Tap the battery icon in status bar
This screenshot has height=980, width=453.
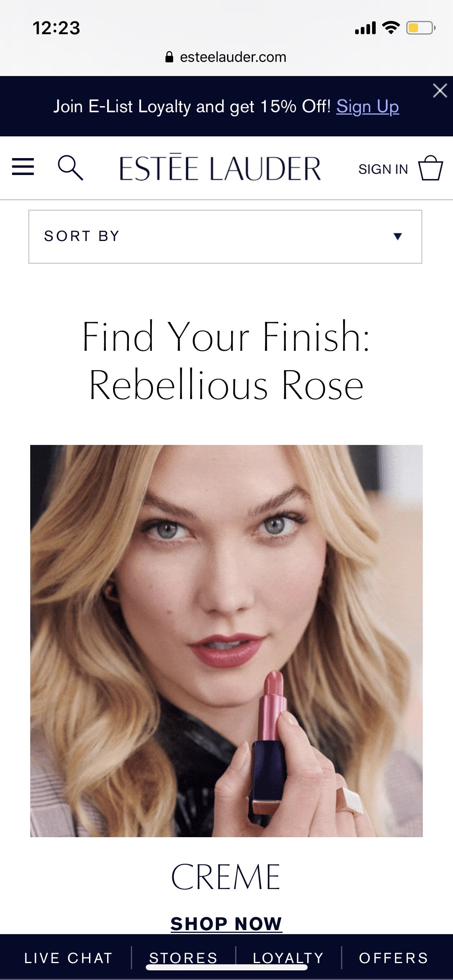point(421,28)
